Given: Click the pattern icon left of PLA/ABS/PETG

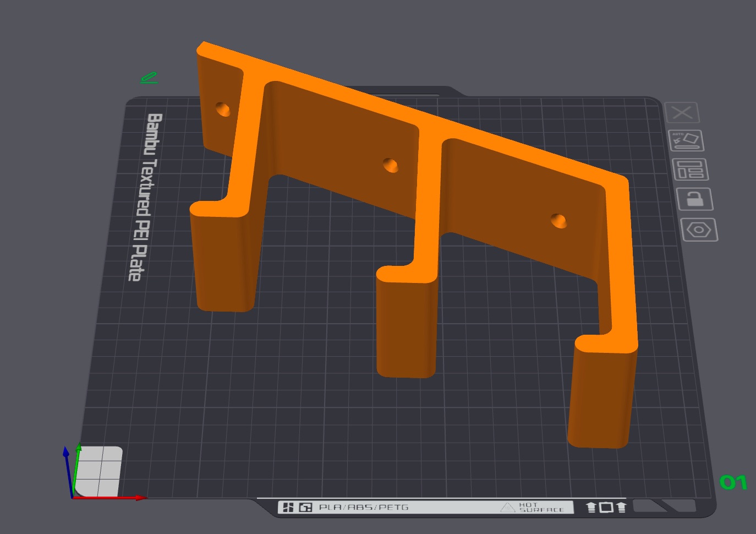Looking at the screenshot, I should tap(305, 507).
